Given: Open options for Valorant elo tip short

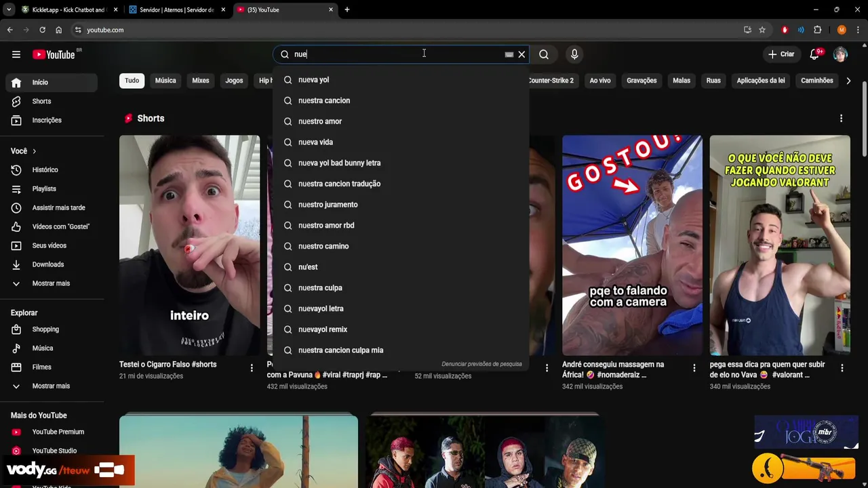Looking at the screenshot, I should [842, 368].
